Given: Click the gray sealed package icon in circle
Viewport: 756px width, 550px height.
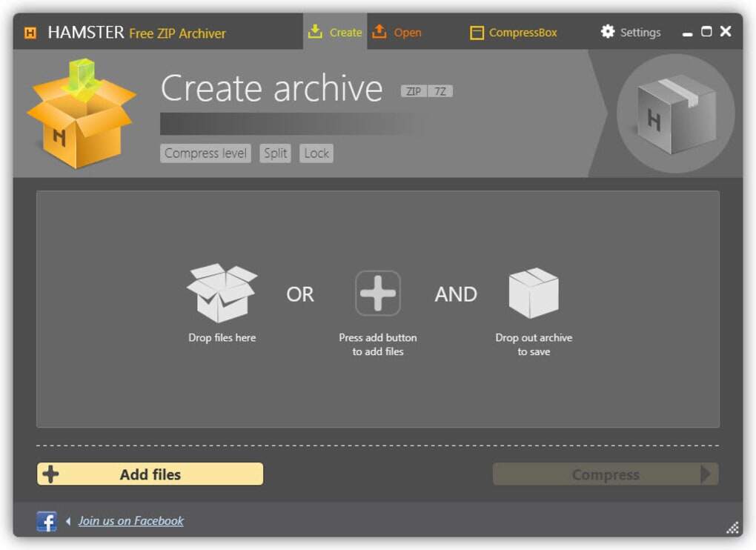Looking at the screenshot, I should 676,114.
